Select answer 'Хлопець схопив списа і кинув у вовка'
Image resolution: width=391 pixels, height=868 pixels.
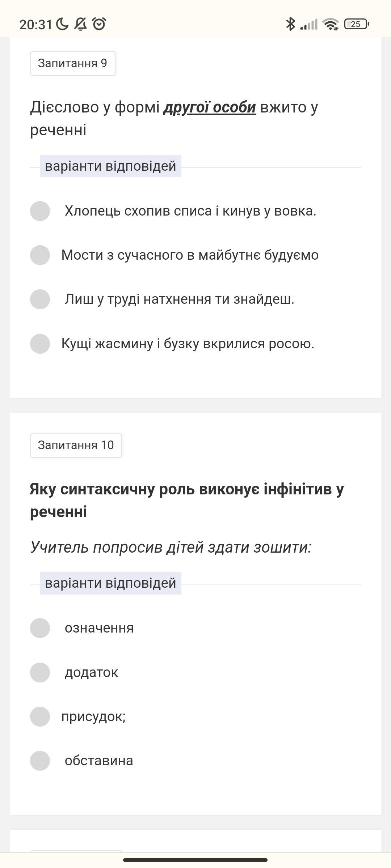40,211
